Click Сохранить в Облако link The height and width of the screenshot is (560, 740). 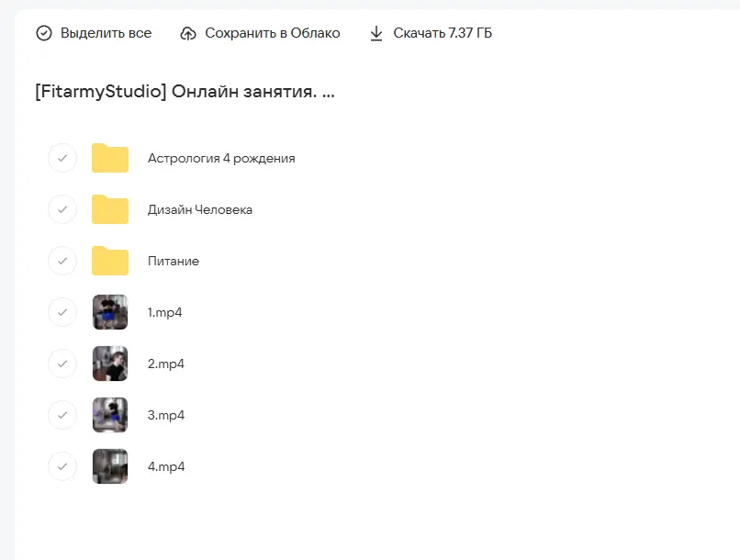(273, 32)
